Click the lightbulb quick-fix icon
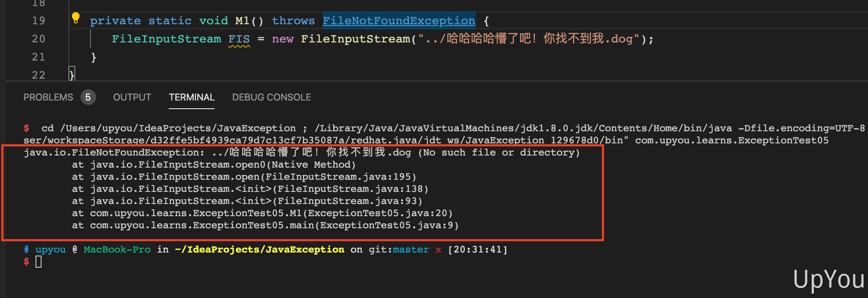 tap(76, 18)
